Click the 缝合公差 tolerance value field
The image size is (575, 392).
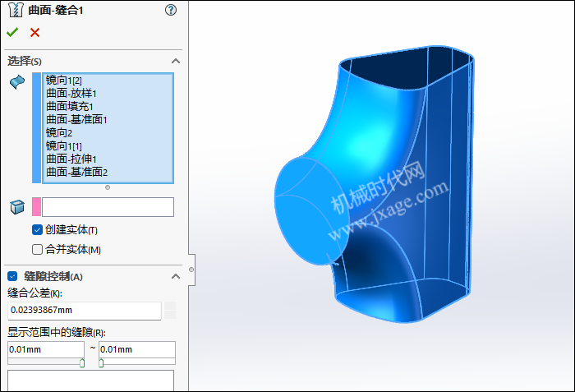[85, 311]
